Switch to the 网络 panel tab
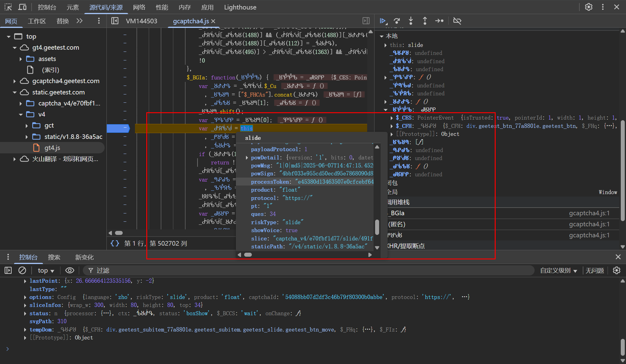Image resolution: width=626 pixels, height=364 pixels. (139, 7)
